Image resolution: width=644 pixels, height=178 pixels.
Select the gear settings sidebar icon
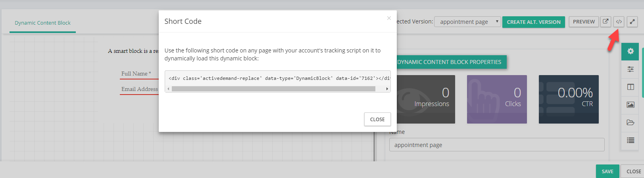point(630,51)
